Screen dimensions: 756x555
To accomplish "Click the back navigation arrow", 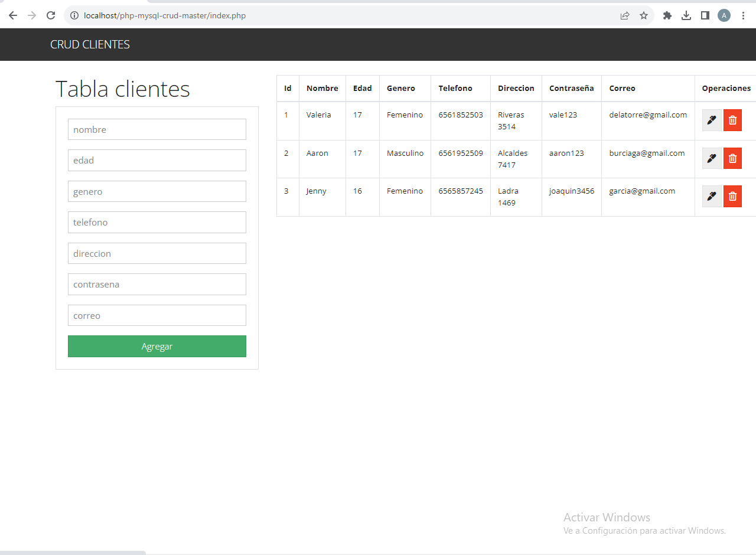I will pyautogui.click(x=12, y=15).
